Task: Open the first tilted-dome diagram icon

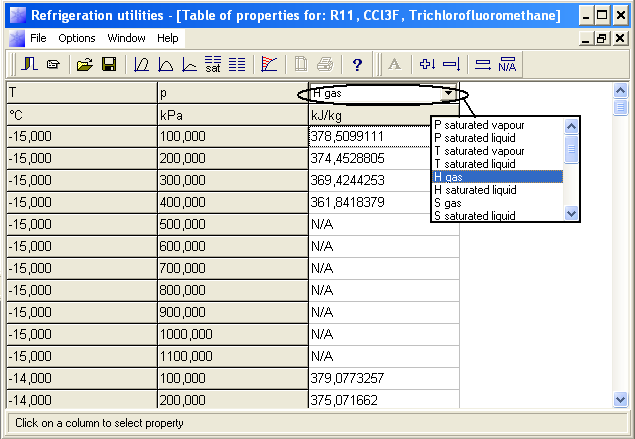Action: tap(141, 64)
